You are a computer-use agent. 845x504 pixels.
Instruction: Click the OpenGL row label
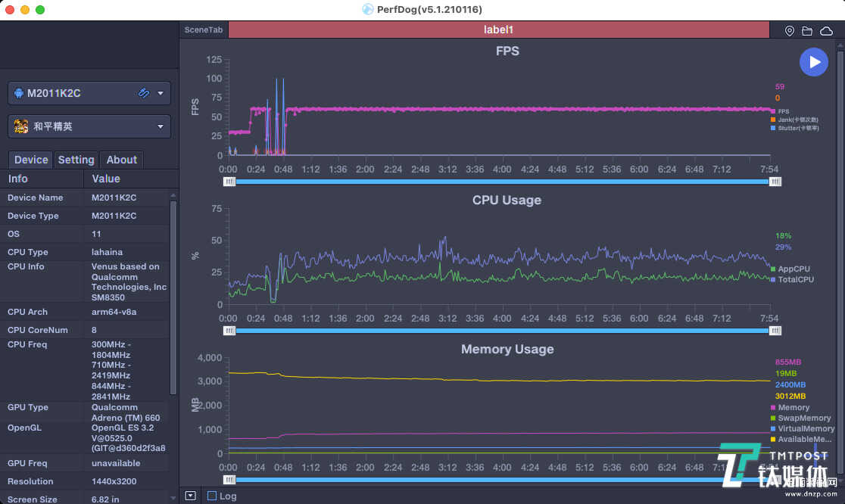coord(24,428)
